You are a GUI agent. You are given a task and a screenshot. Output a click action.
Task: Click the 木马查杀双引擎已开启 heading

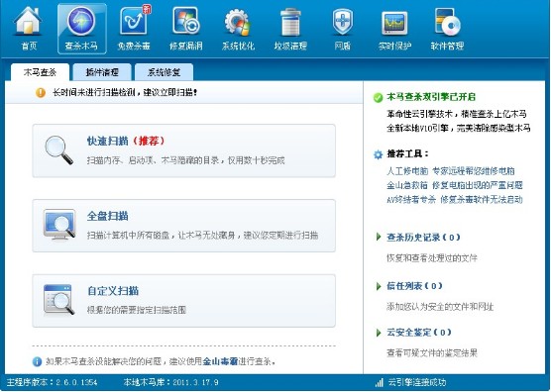coord(431,97)
